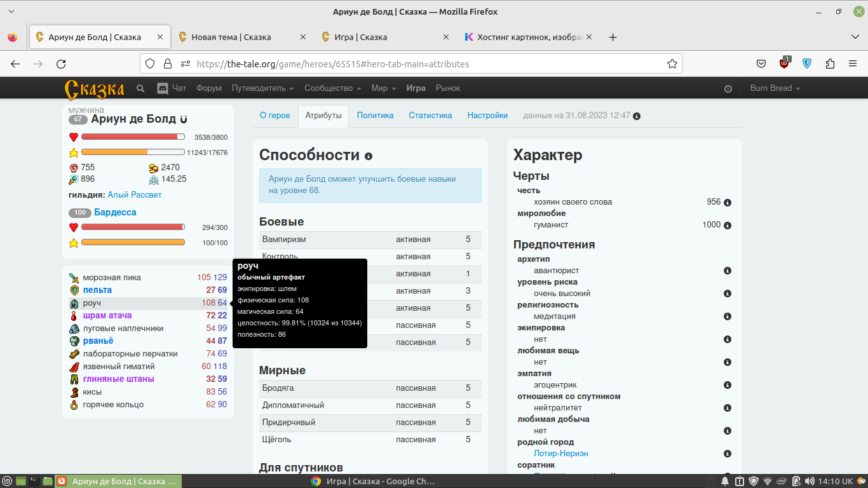
Task: Bookmark this page with the star icon
Action: [672, 64]
